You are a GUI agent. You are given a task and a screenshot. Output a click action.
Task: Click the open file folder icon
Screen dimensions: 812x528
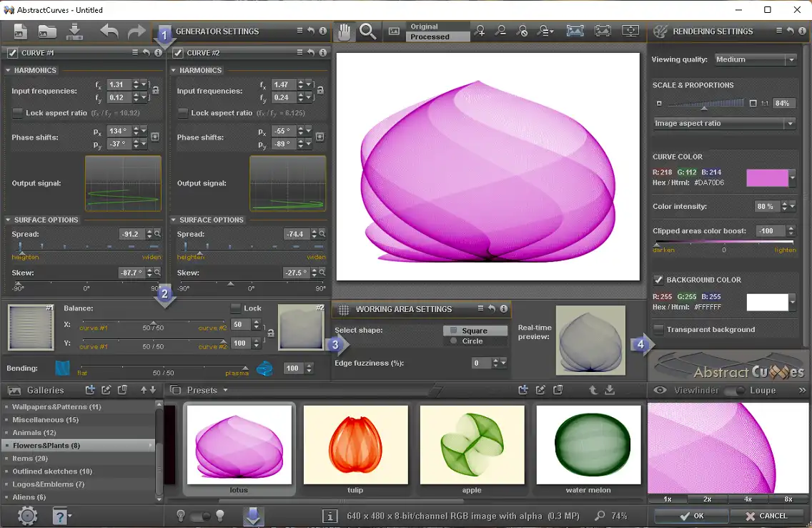[x=47, y=31]
